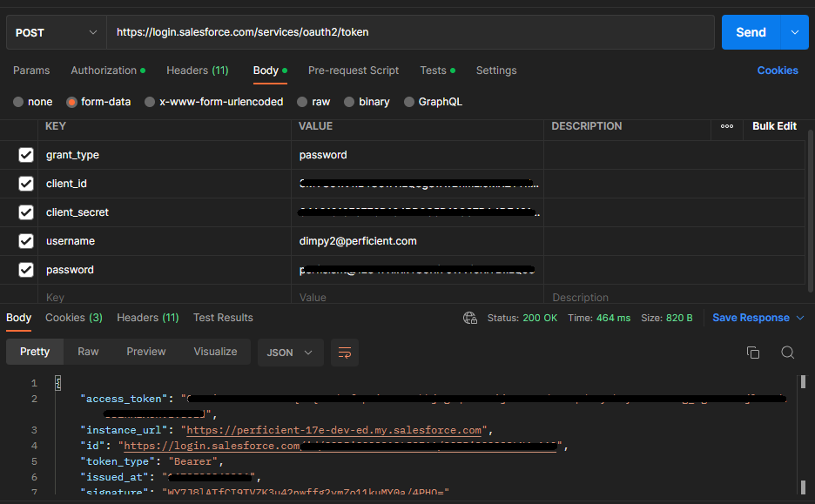Click the response pane vertical scrollbar

(x=803, y=381)
